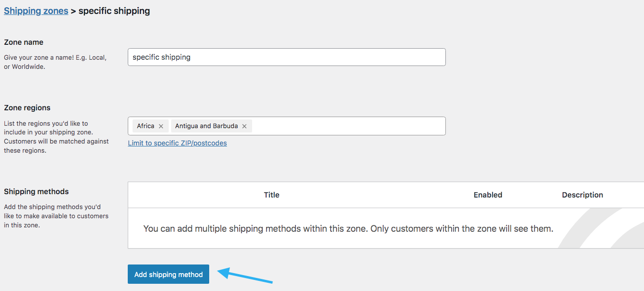Click the empty shipping methods message row
Screen dimensions: 644x291
point(386,228)
